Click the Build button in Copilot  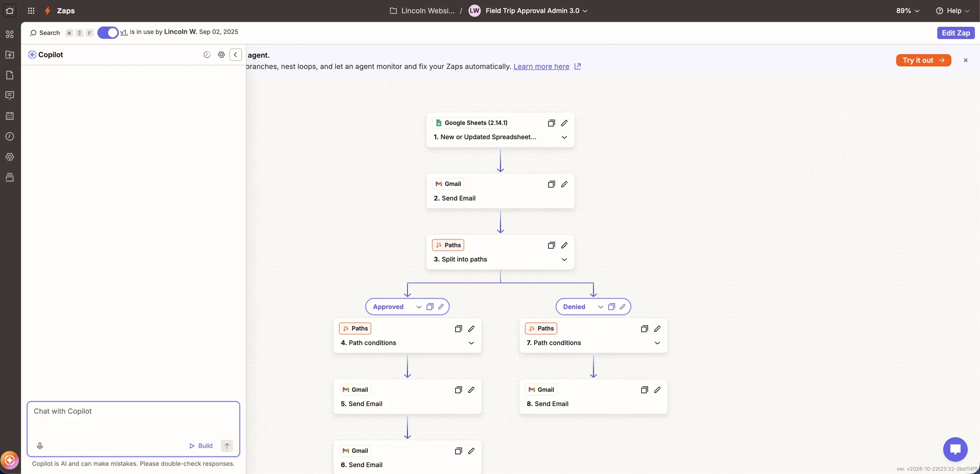tap(201, 446)
